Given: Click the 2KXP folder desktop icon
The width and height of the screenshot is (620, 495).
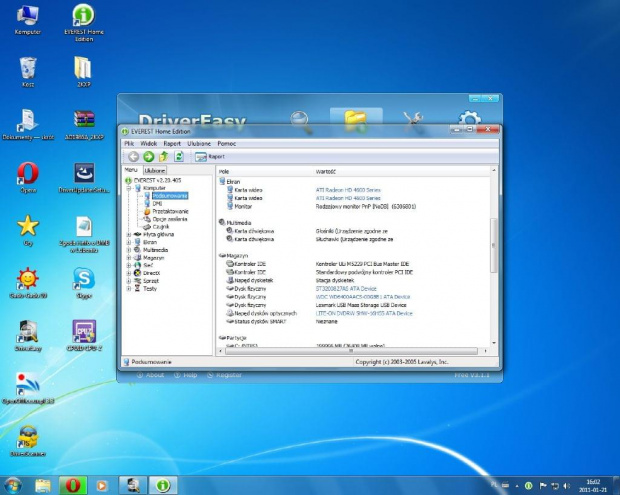Looking at the screenshot, I should (83, 72).
